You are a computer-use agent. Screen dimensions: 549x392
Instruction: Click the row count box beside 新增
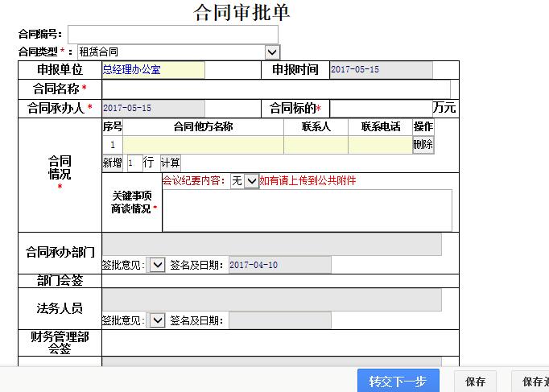(x=134, y=163)
